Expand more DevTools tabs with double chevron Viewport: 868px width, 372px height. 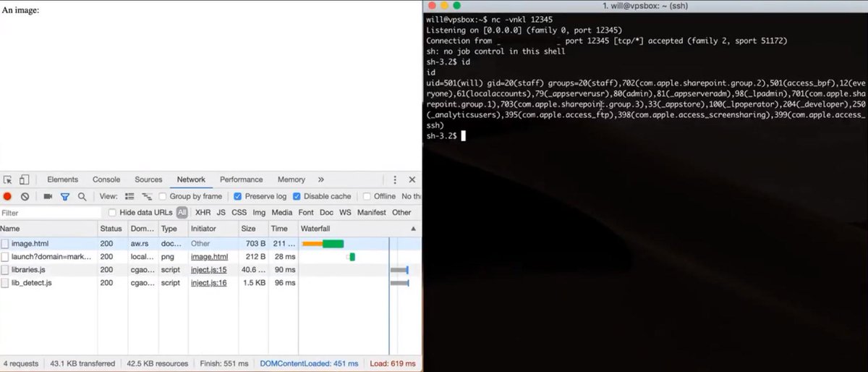(x=321, y=180)
